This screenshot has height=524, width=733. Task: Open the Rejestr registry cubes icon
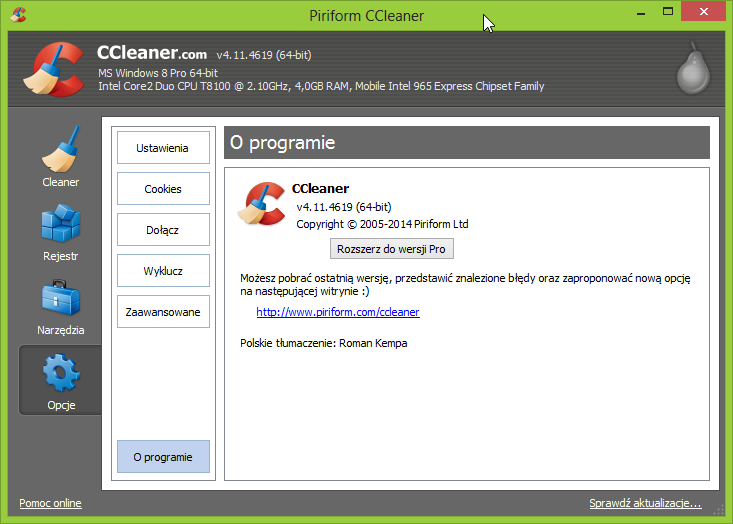(x=60, y=232)
